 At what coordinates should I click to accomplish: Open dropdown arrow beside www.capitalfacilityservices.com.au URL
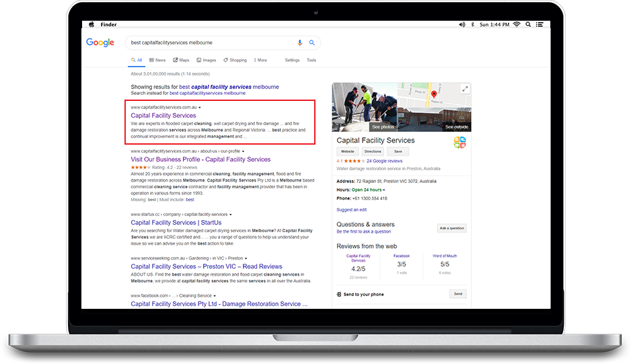coord(200,108)
